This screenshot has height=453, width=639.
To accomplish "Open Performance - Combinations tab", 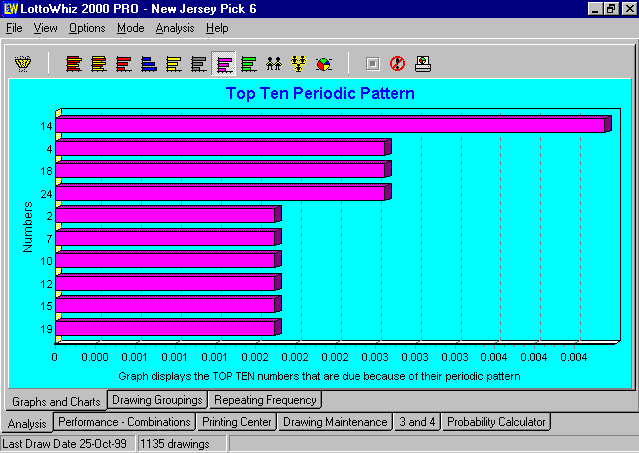I will [x=124, y=422].
